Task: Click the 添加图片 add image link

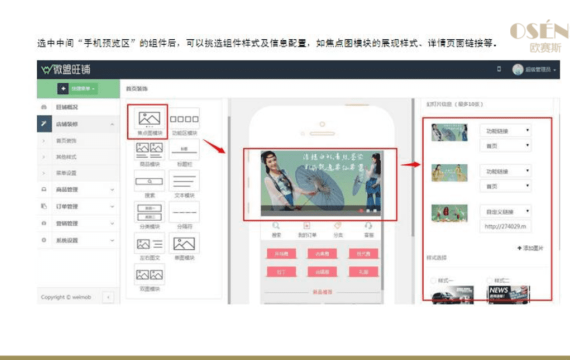Action: pyautogui.click(x=530, y=248)
